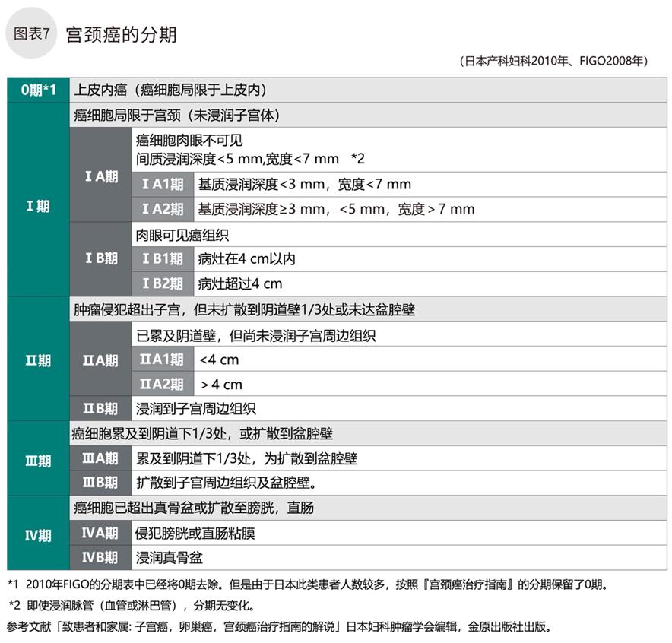Select the ⅠB1期 label cell
Screen dimensions: 672x643
point(162,259)
